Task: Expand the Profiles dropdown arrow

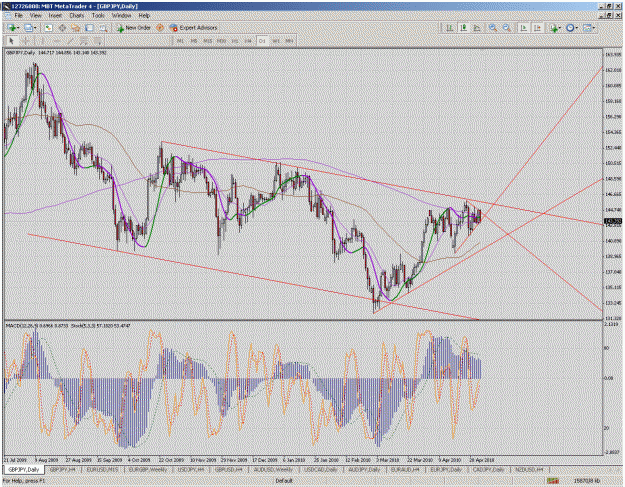Action: 35,28
